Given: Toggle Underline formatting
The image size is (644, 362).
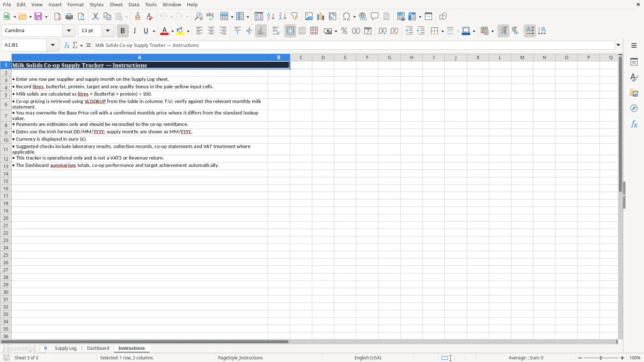Looking at the screenshot, I should click(145, 31).
